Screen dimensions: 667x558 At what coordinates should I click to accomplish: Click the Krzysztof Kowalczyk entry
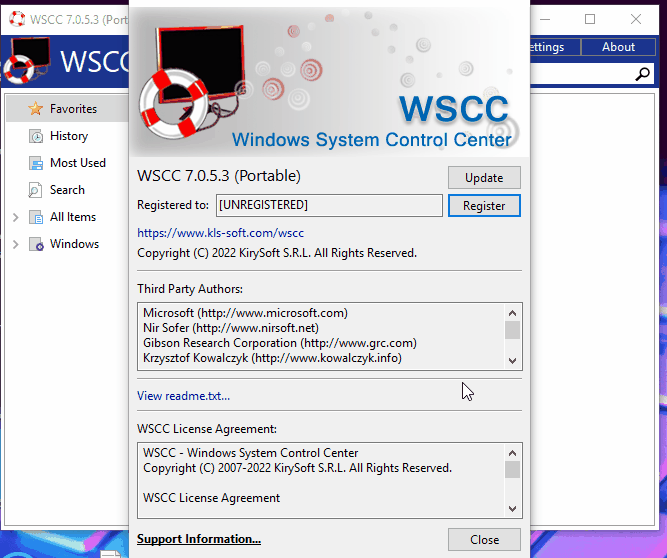[x=272, y=358]
